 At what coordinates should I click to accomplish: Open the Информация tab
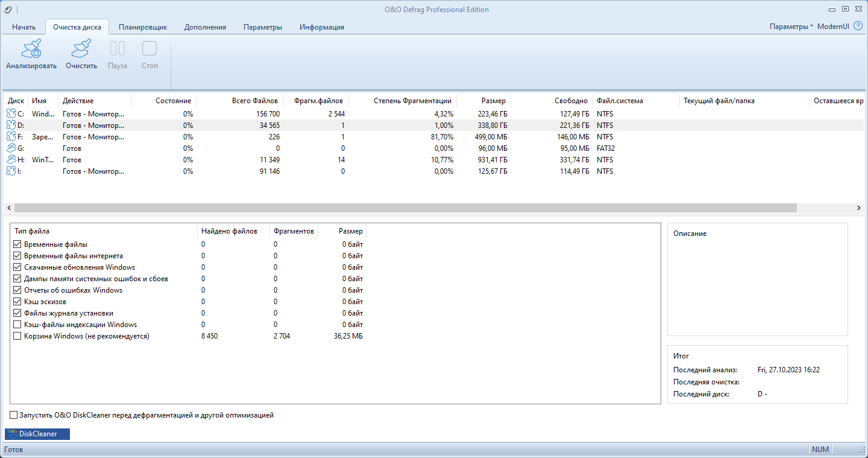322,27
